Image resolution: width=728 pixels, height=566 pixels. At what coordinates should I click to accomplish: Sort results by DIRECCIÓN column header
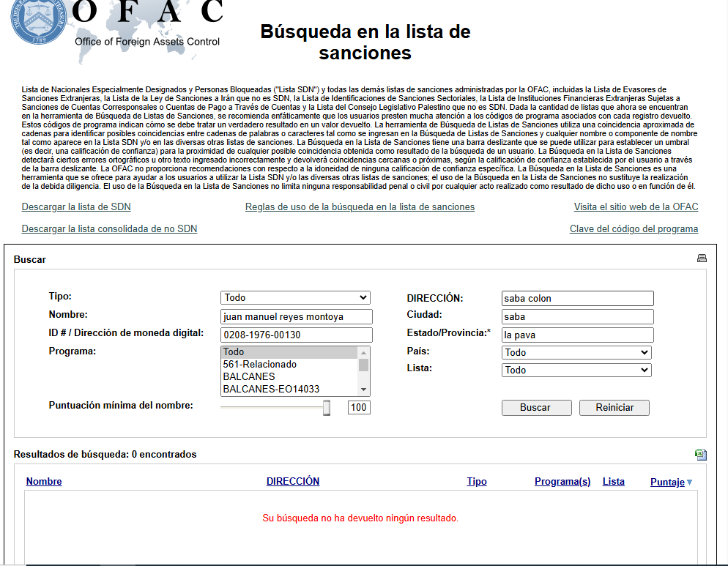(293, 482)
